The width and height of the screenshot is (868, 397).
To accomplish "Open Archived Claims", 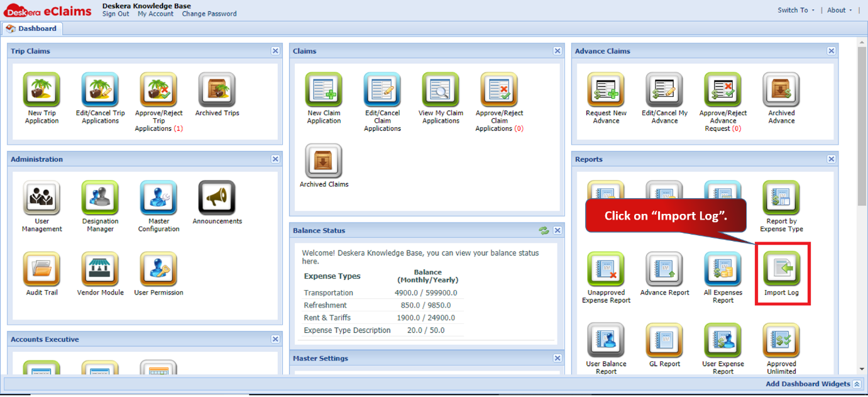I will [x=324, y=161].
